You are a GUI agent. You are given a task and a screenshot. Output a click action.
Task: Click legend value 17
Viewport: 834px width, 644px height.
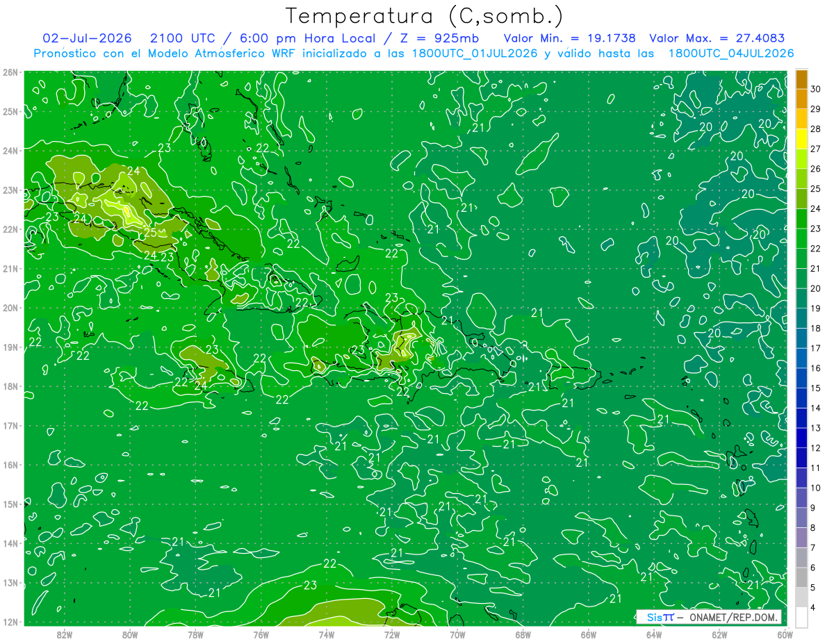tap(816, 348)
